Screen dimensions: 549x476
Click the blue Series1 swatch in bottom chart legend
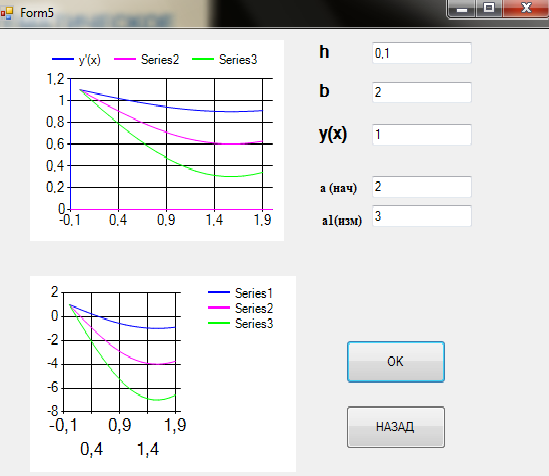click(219, 292)
